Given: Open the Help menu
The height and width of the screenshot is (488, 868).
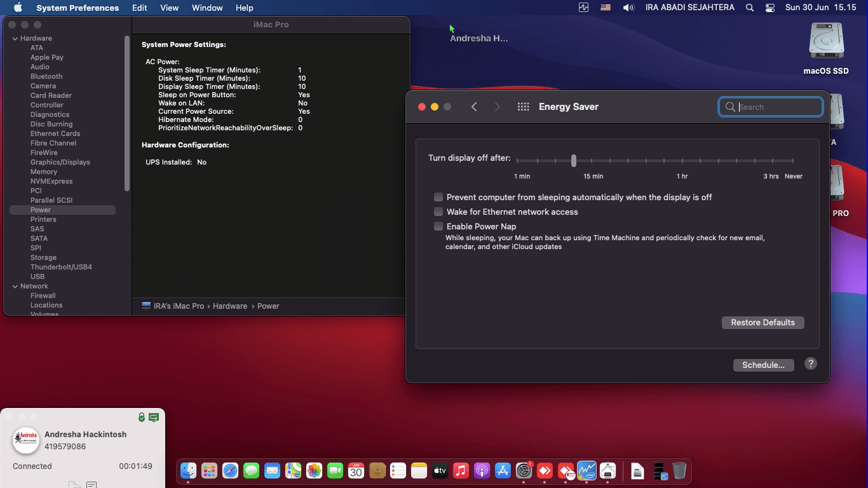Looking at the screenshot, I should point(245,8).
